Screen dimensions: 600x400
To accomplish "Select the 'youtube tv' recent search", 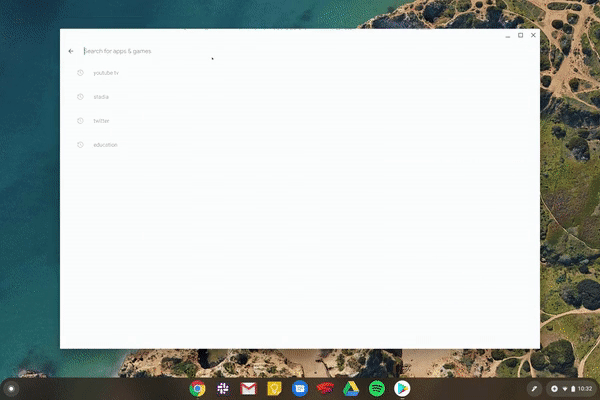I will click(106, 73).
